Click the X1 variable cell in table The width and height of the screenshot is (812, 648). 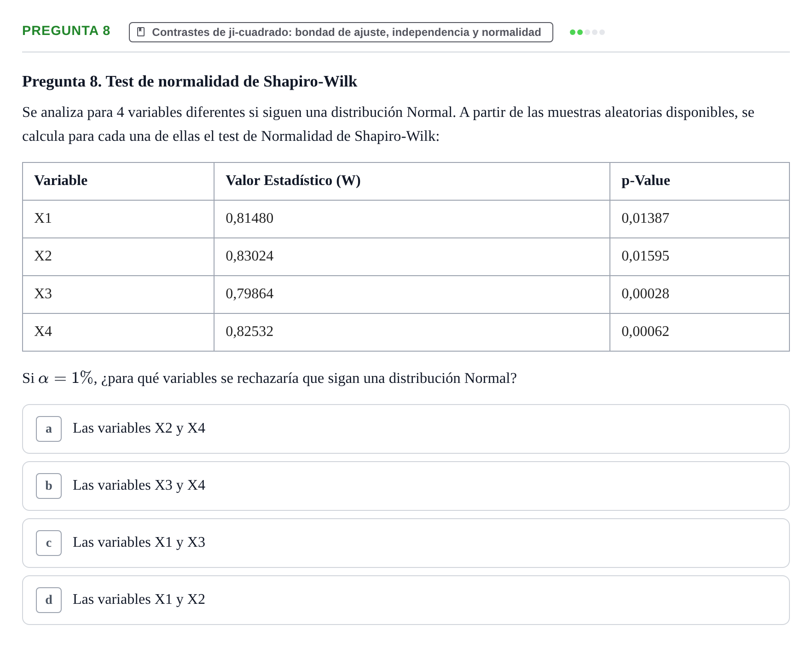tap(118, 219)
